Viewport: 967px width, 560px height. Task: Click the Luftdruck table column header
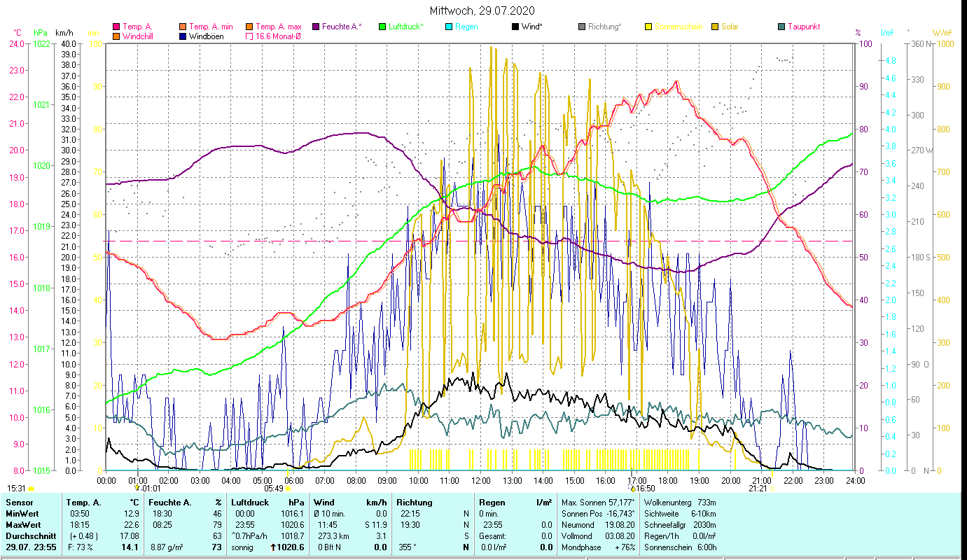(x=250, y=503)
